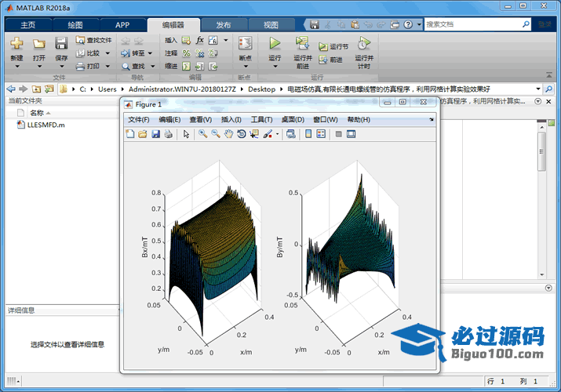Activate the Zoom In magnifier tool

(x=203, y=134)
